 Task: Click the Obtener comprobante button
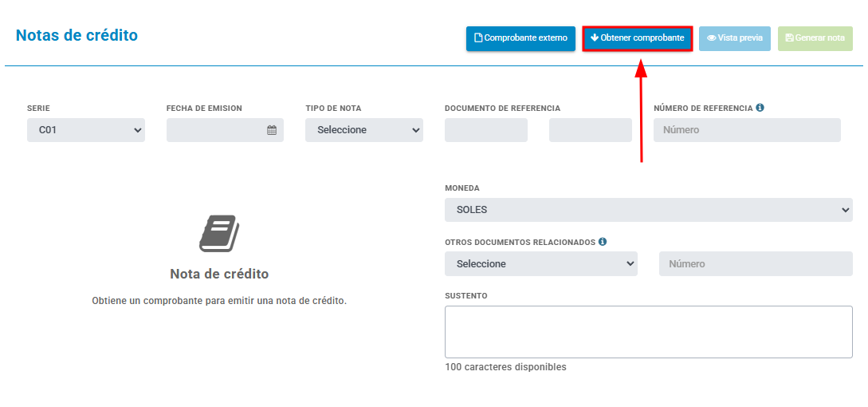(637, 38)
